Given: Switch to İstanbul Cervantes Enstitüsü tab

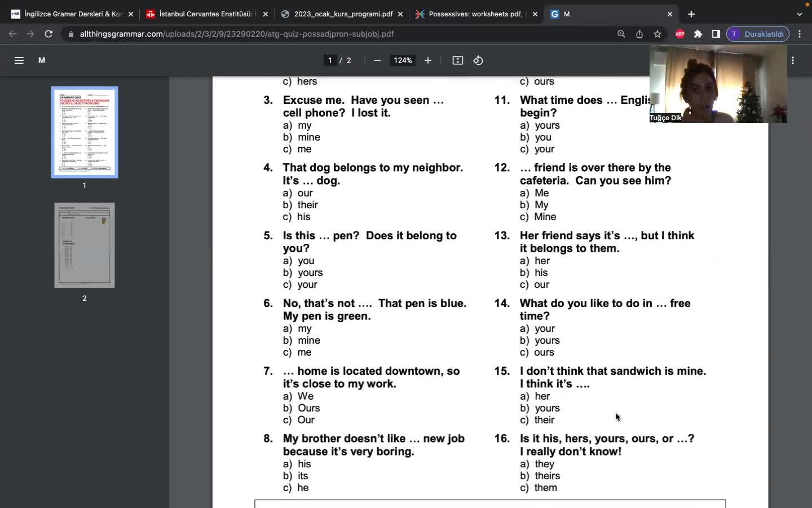Looking at the screenshot, I should [x=206, y=14].
